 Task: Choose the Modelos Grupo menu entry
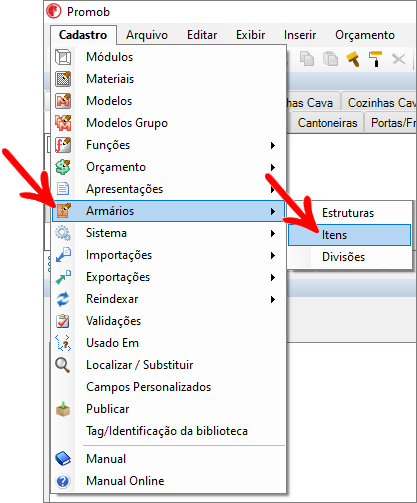pyautogui.click(x=169, y=123)
